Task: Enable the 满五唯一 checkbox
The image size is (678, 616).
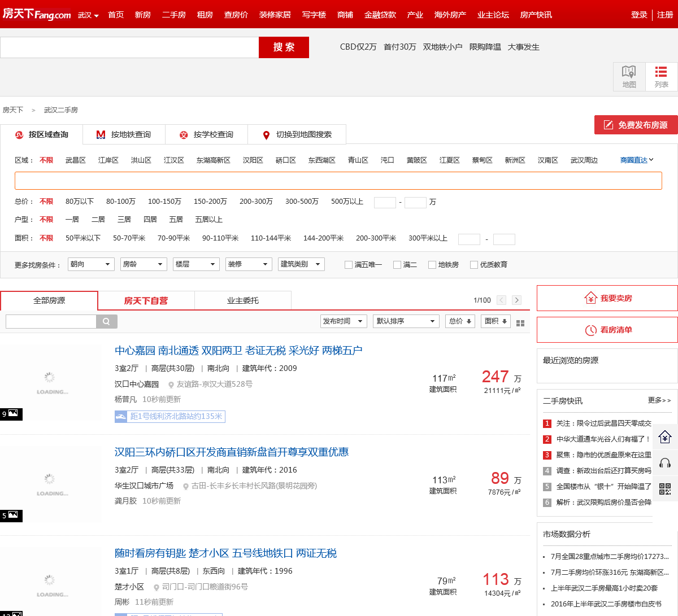Action: 349,265
